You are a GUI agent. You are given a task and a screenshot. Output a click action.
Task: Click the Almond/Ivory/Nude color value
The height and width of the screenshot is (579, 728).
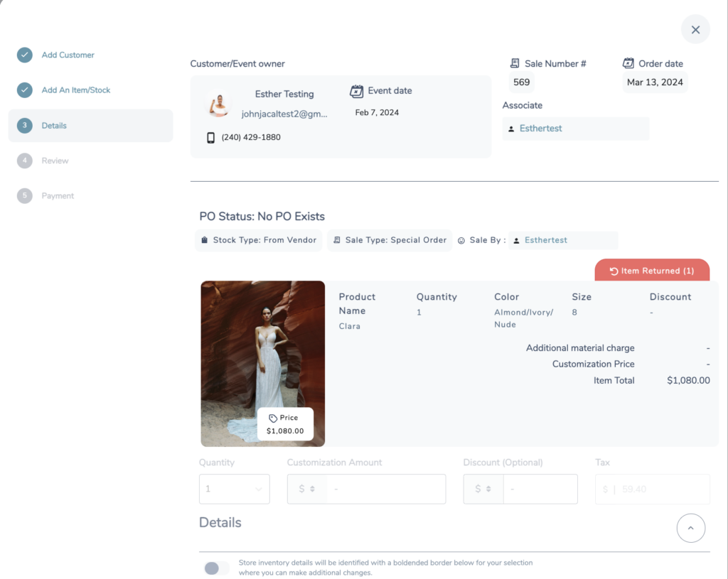click(x=523, y=318)
